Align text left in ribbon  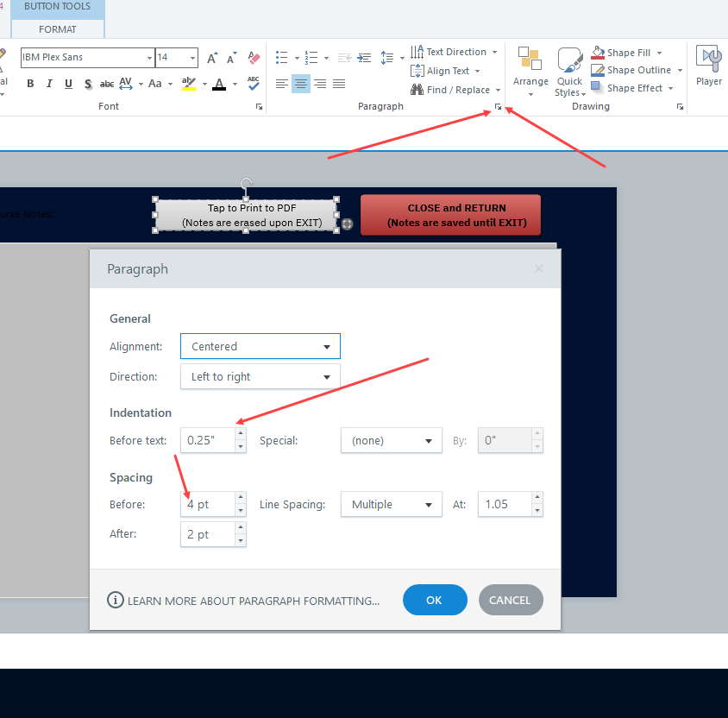[x=282, y=84]
